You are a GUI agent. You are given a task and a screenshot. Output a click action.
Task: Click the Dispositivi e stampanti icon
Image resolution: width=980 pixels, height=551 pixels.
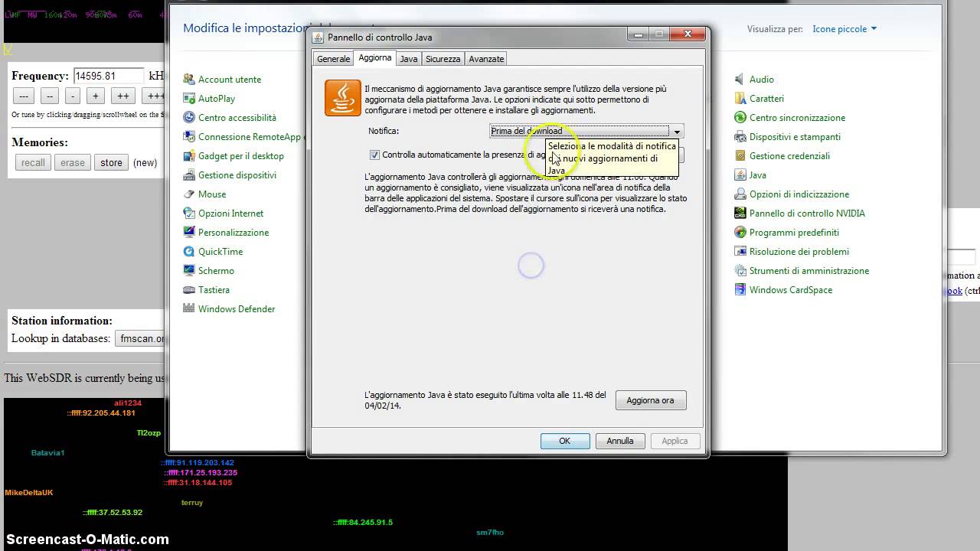[740, 137]
